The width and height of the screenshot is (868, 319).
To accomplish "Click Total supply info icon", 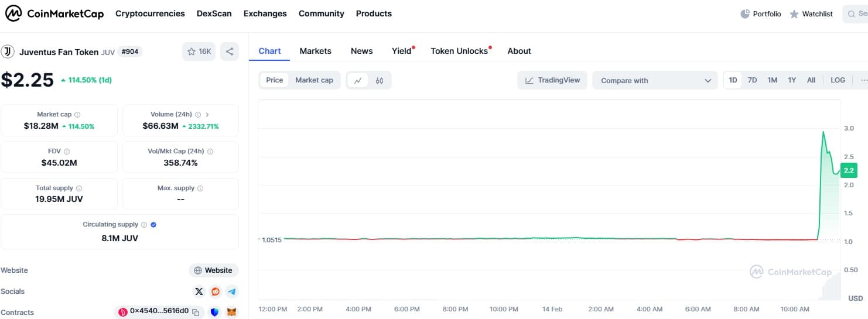I will pos(79,188).
